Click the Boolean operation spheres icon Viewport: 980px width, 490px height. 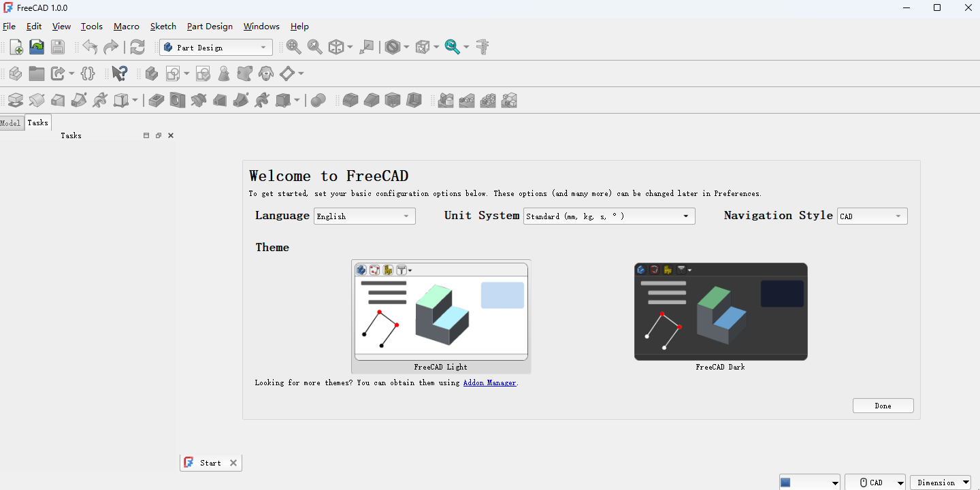[x=318, y=101]
